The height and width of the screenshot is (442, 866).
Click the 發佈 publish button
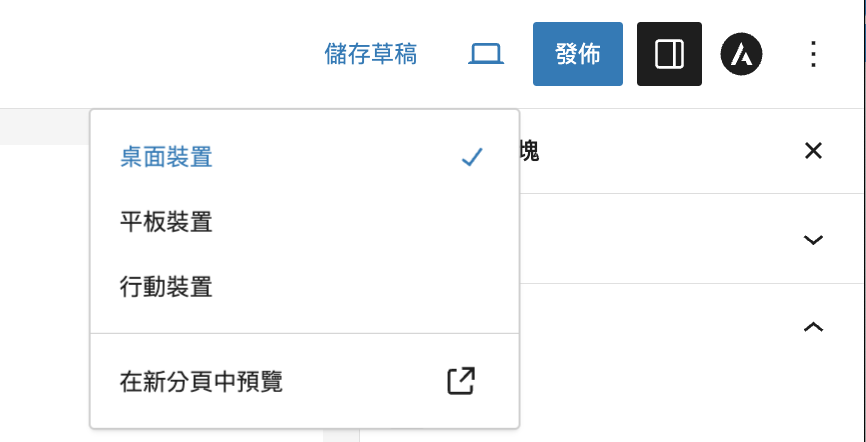[x=578, y=54]
